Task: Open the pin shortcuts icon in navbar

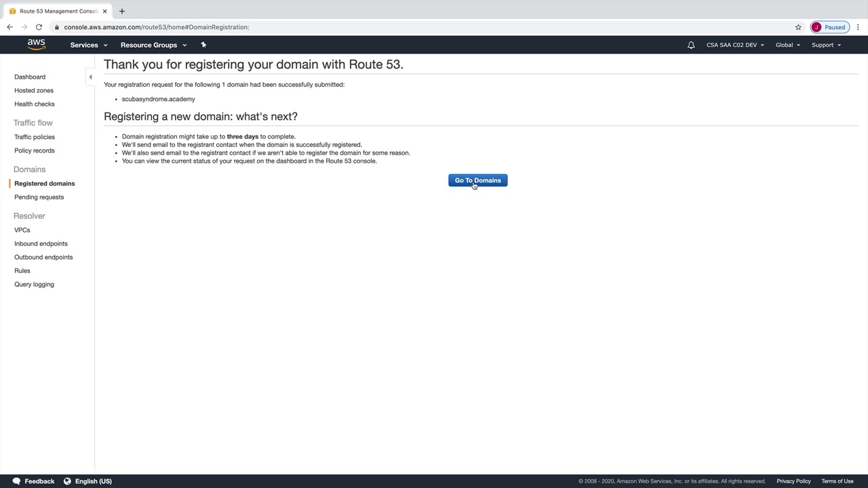Action: coord(203,45)
